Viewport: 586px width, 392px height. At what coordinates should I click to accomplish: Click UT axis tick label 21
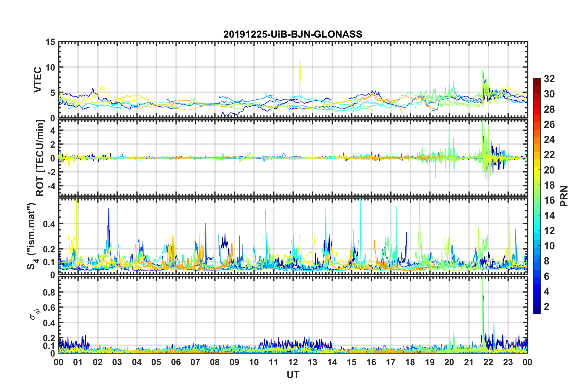(x=469, y=362)
